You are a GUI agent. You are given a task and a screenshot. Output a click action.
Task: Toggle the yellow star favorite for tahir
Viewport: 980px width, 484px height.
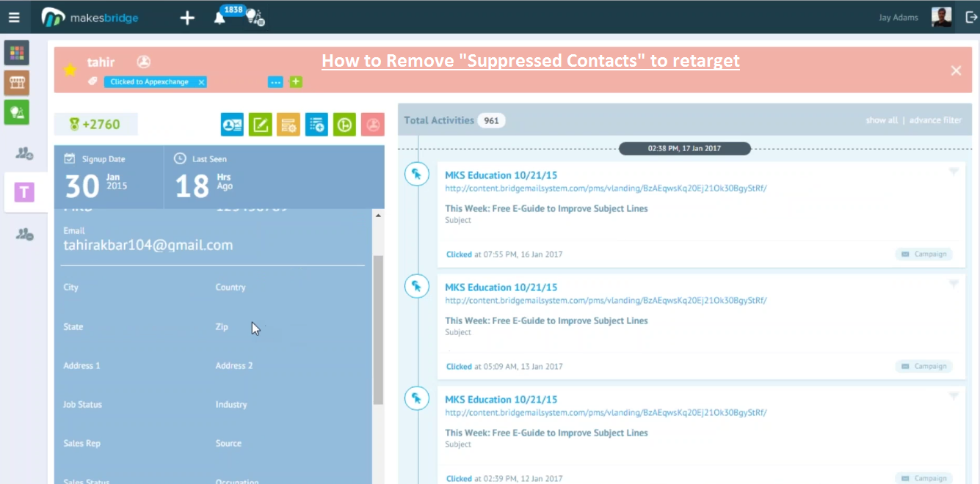point(70,70)
